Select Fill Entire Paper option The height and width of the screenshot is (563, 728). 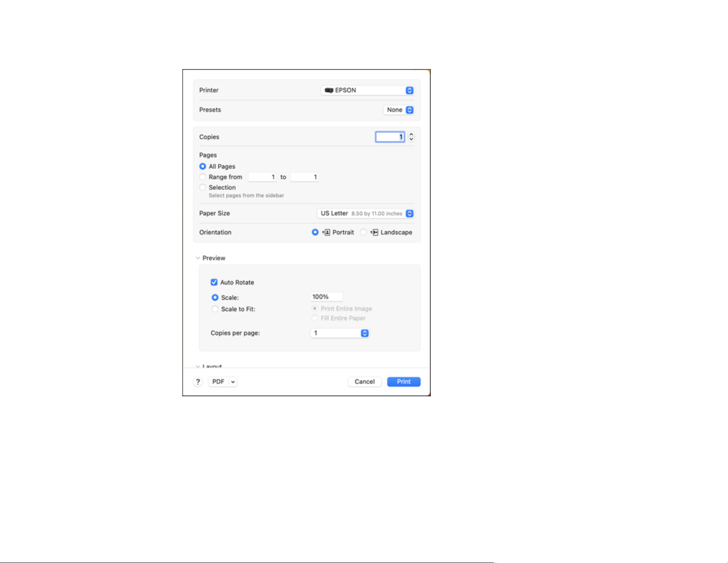click(x=315, y=318)
